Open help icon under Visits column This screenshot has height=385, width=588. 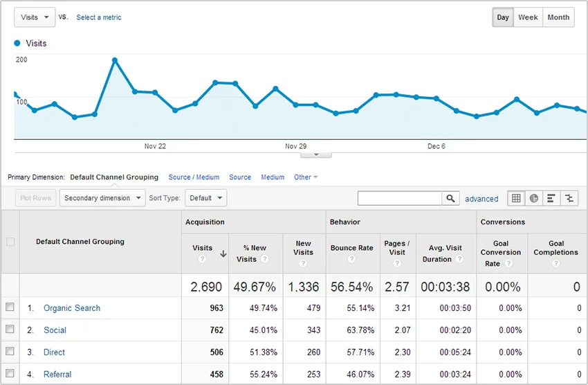pyautogui.click(x=202, y=259)
